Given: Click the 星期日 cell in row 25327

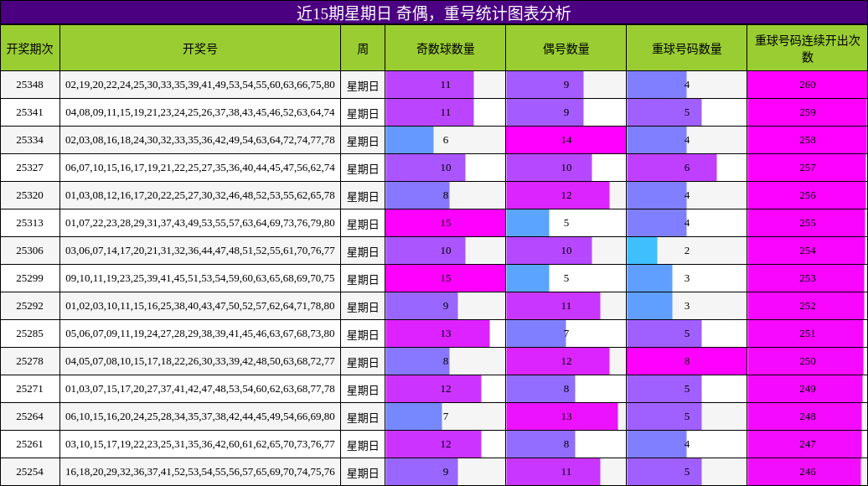Looking at the screenshot, I should pos(363,168).
